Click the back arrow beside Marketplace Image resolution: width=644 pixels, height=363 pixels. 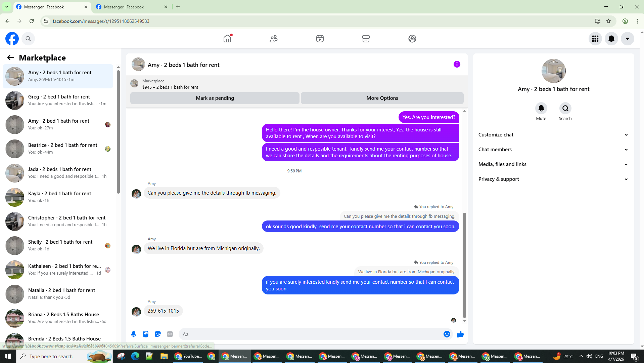click(x=10, y=57)
